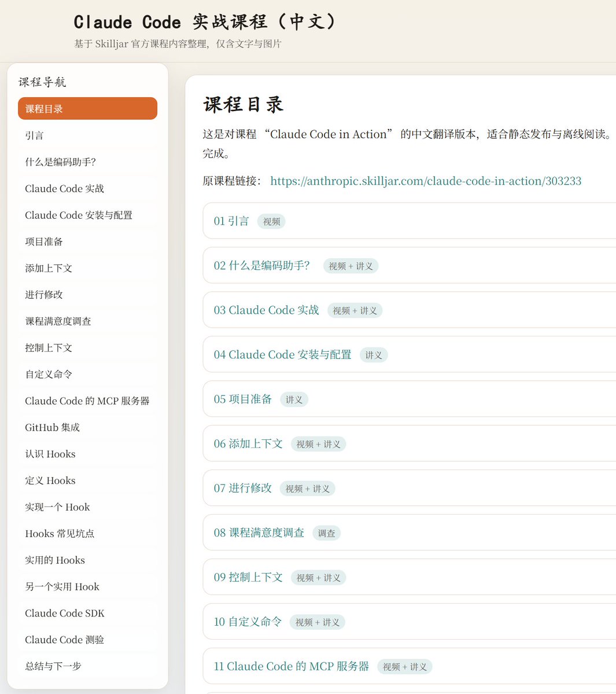Open 项目准备 in the sidebar

point(87,241)
